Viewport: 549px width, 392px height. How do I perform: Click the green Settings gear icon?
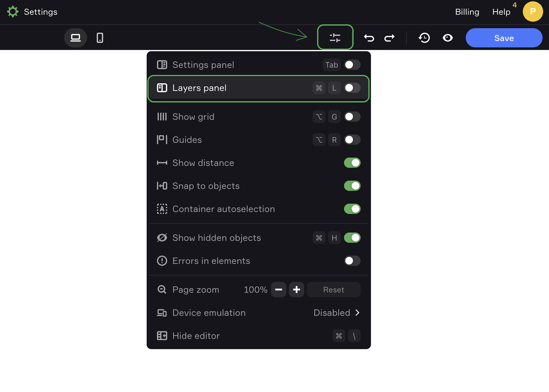pos(13,12)
